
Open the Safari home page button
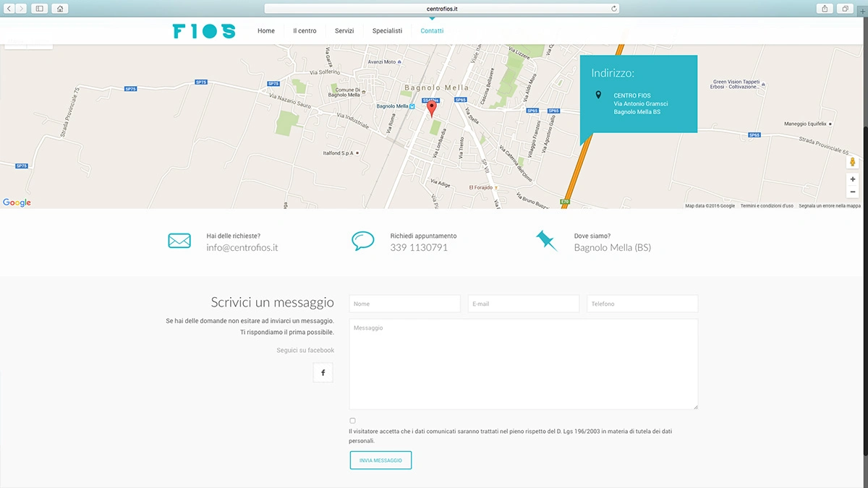click(60, 9)
